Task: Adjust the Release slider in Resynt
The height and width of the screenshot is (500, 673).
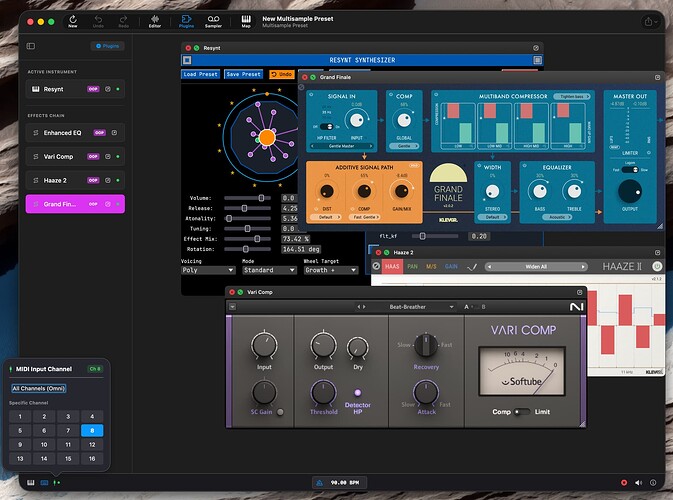Action: tap(247, 208)
